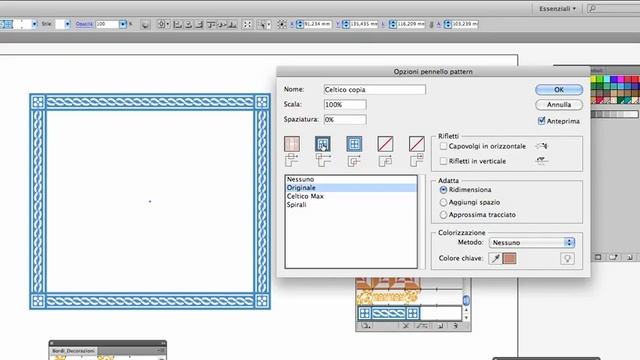Delete the brush with the trash icon
Screen dimensions: 640x360
455,326
